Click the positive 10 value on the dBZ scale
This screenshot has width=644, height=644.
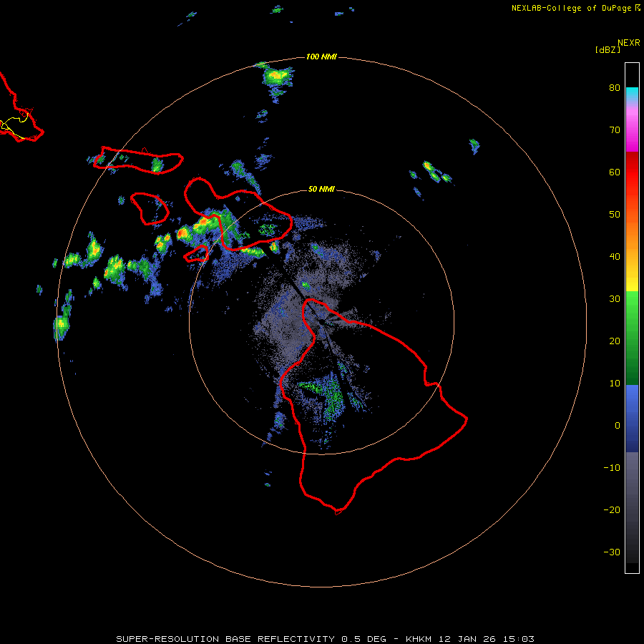pyautogui.click(x=615, y=384)
